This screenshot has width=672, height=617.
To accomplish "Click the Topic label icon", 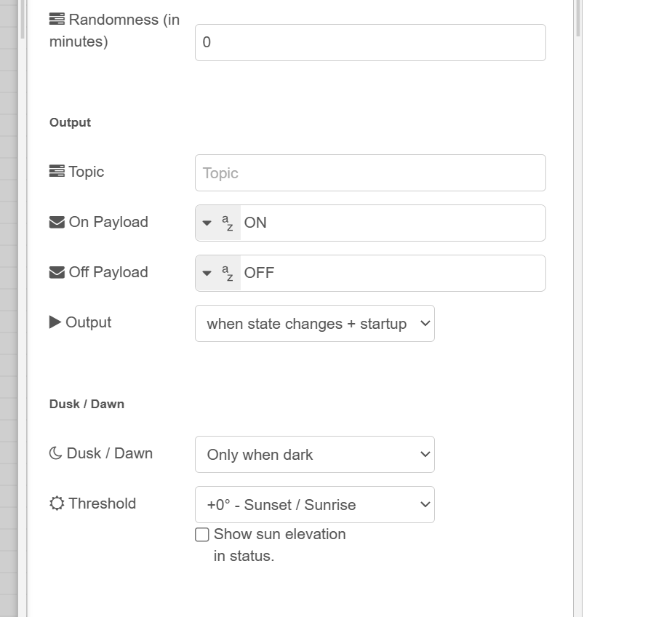I will pos(57,172).
